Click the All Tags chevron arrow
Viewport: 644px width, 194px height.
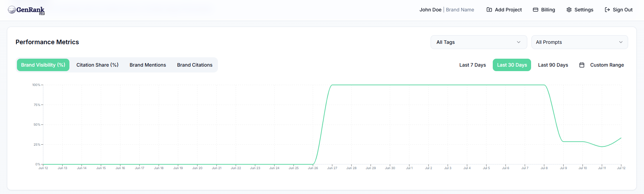[519, 42]
